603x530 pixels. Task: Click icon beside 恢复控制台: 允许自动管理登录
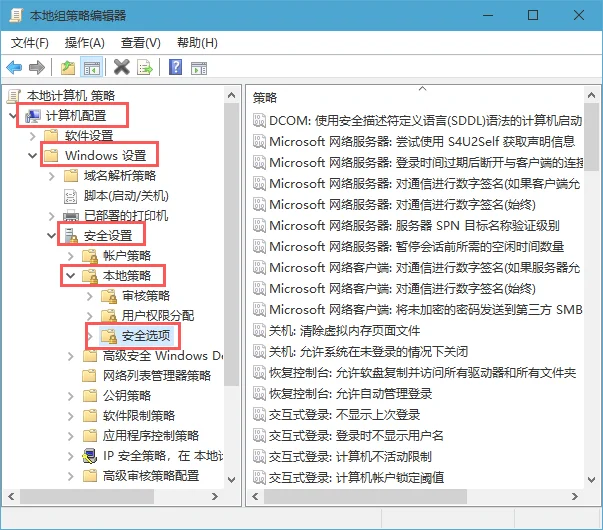(x=259, y=393)
